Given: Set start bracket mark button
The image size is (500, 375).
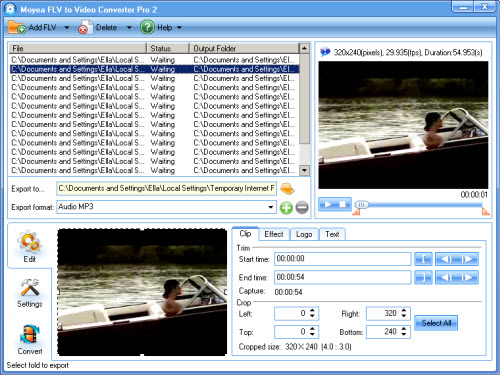Looking at the screenshot, I should (423, 259).
